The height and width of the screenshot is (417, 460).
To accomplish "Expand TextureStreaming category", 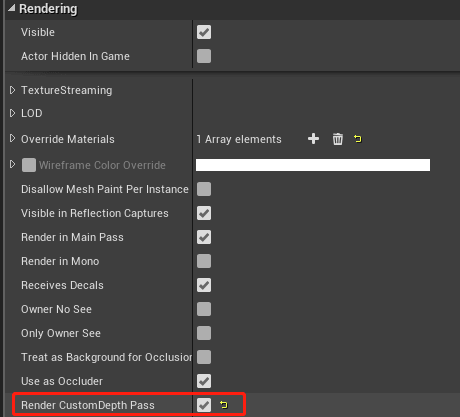I will pos(12,90).
